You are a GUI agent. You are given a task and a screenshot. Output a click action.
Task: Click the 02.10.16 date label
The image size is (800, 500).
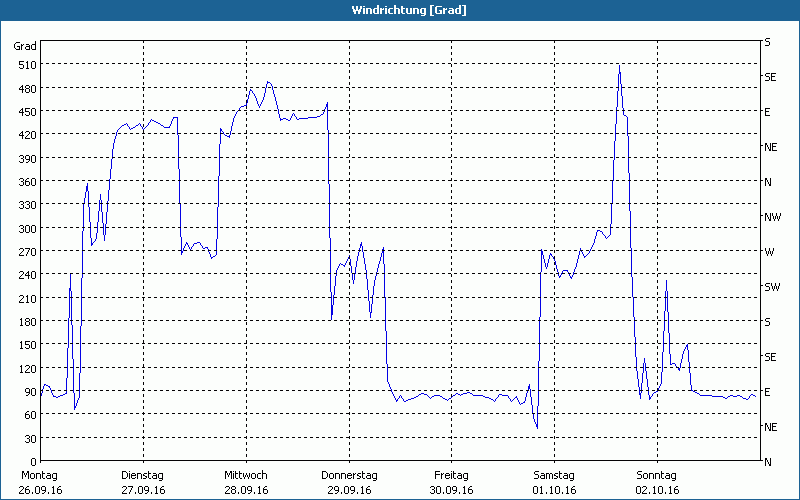point(656,490)
